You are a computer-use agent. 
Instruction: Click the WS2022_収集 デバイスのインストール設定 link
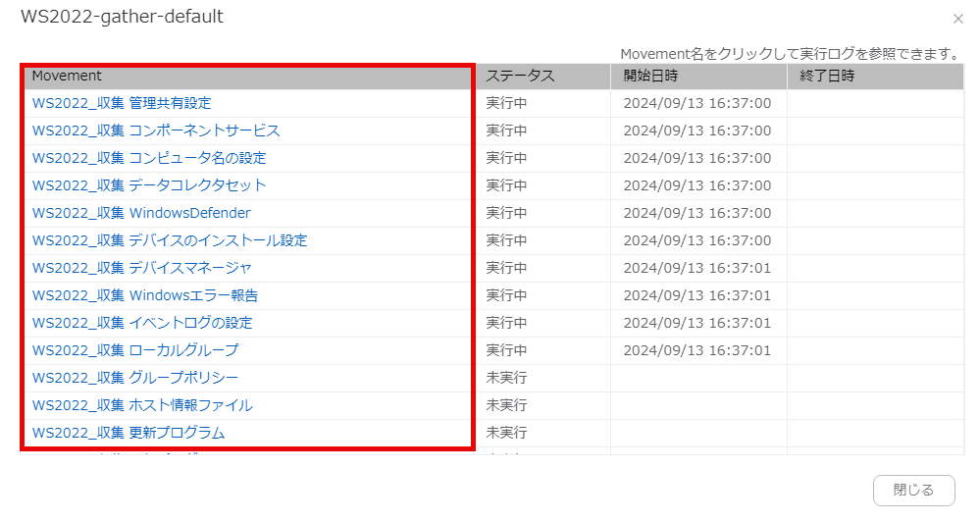(170, 240)
